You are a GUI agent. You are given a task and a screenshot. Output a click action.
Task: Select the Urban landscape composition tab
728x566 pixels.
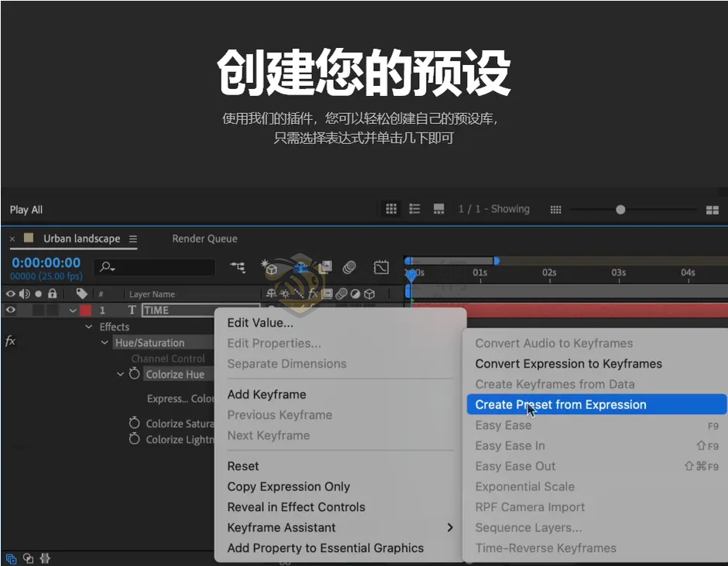coord(82,238)
